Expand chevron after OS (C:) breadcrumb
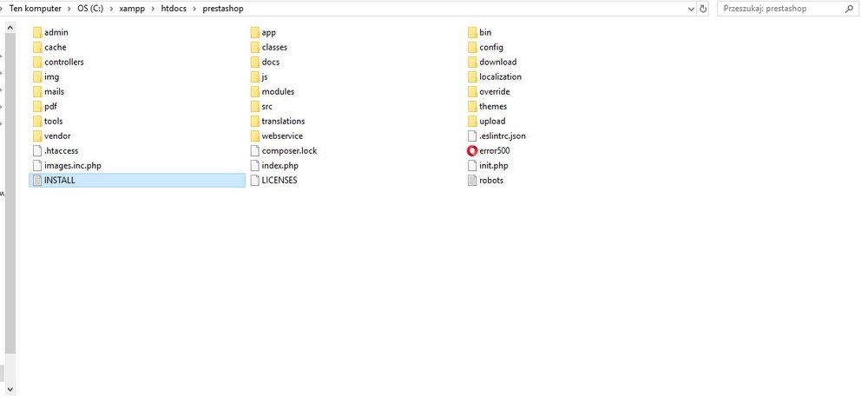Screen dimensions: 868x398 click(x=111, y=9)
